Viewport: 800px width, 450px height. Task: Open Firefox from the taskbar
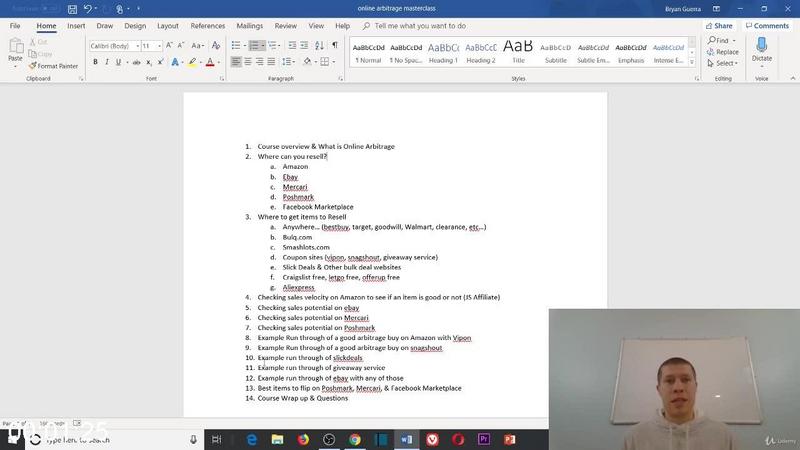(x=304, y=439)
